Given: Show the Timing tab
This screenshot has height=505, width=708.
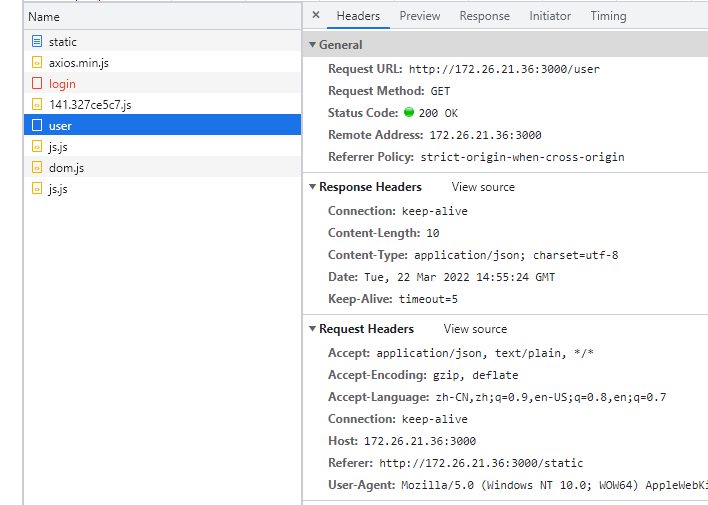Looking at the screenshot, I should tap(608, 16).
